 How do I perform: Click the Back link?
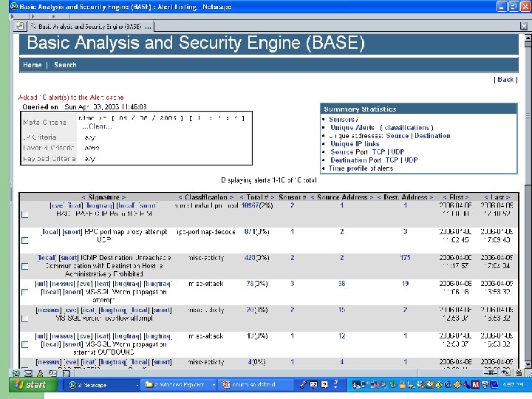(x=505, y=80)
